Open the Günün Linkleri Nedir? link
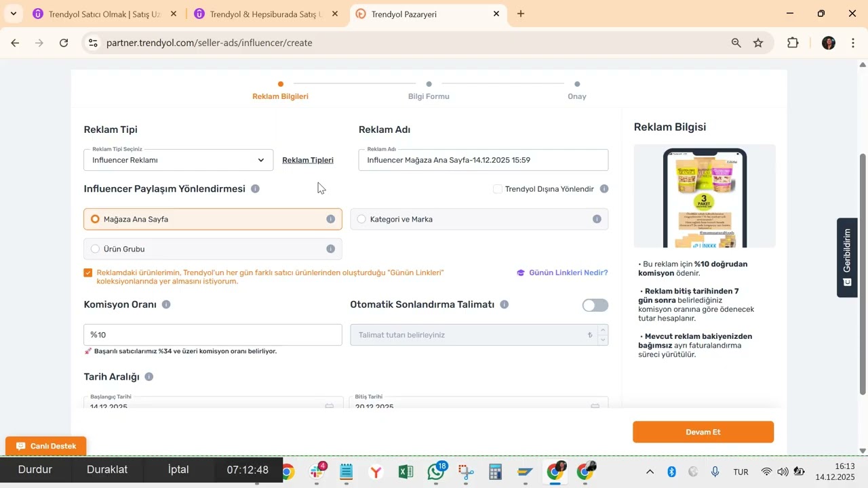This screenshot has width=868, height=488. 562,272
